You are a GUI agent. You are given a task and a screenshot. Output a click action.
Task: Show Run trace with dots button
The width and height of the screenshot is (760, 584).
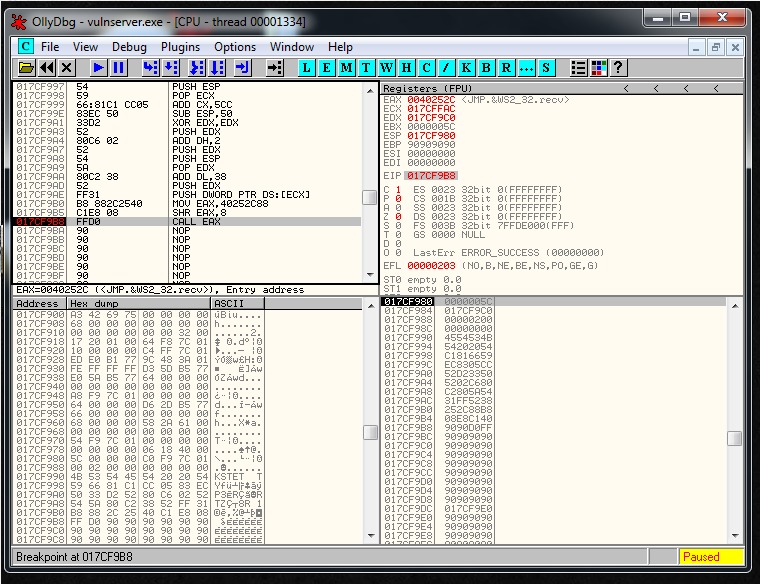click(x=526, y=68)
